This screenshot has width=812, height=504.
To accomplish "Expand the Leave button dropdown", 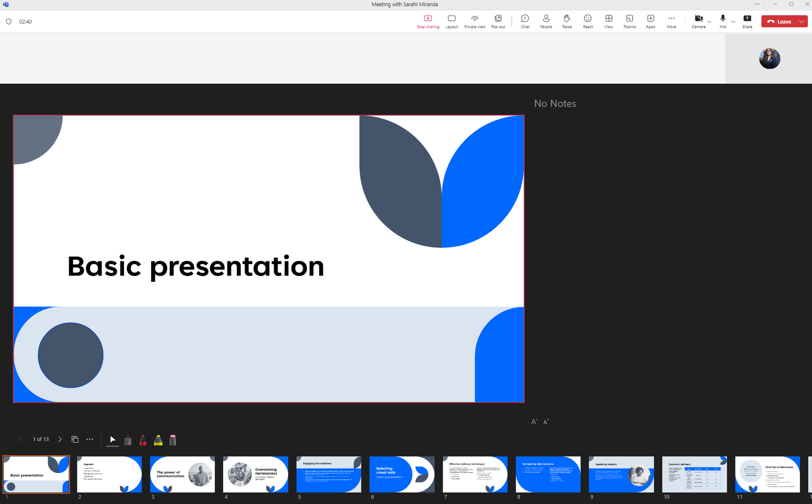I will [801, 21].
